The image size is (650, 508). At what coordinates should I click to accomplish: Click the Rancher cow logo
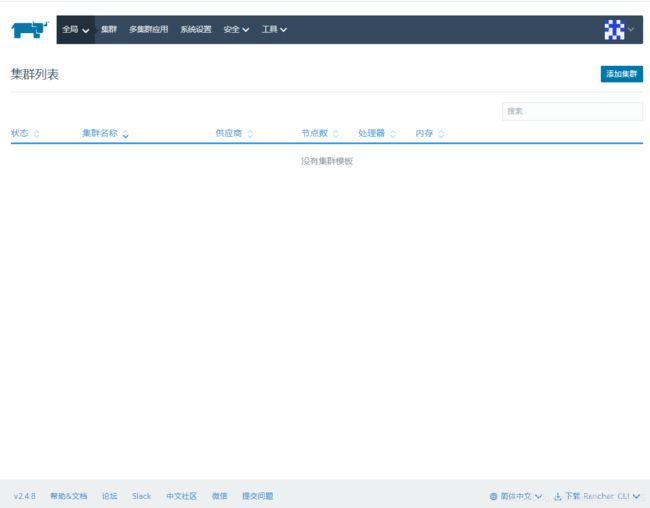30,30
